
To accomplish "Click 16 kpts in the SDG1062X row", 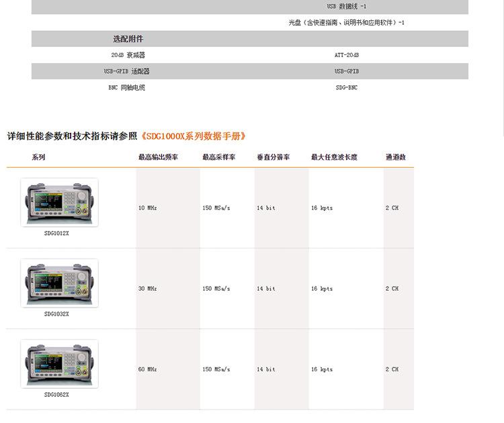I will point(322,369).
